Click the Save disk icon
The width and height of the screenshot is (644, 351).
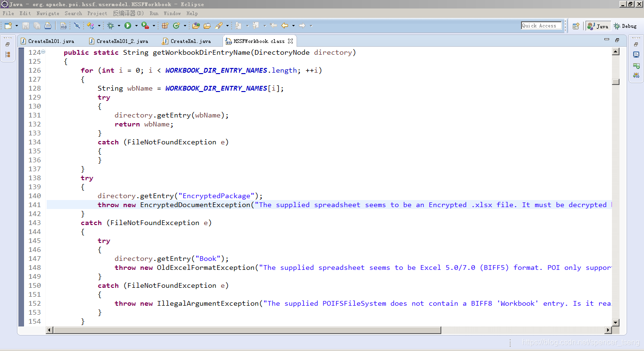click(26, 25)
